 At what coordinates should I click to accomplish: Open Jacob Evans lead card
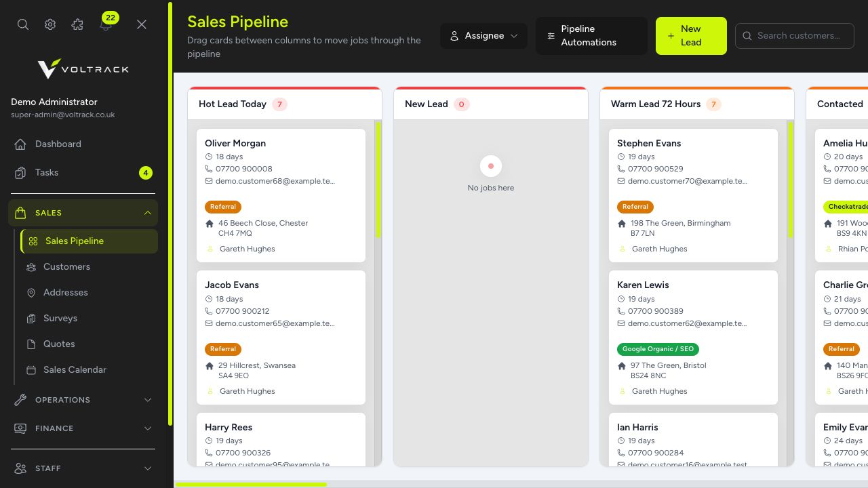281,338
